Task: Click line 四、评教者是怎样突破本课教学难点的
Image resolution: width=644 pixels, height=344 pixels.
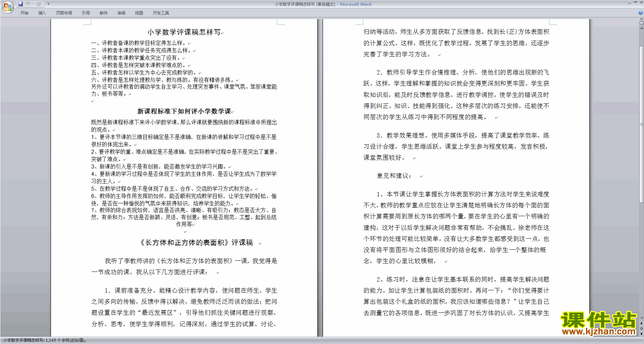Action: pos(139,65)
